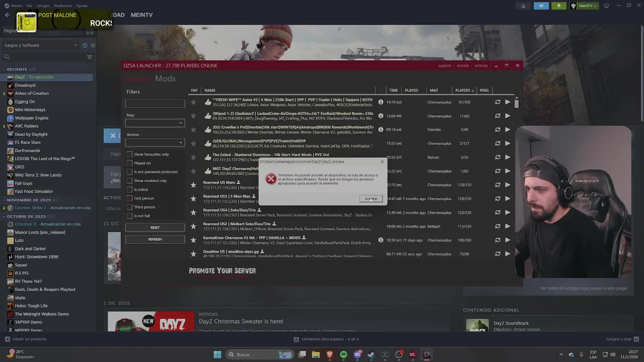
Task: Click the server name filter text field
Action: point(155,104)
